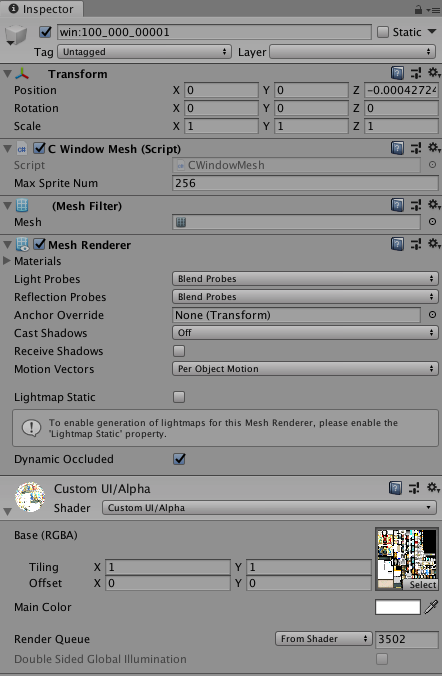The width and height of the screenshot is (442, 676).
Task: Click the Script object picker circle
Action: pos(432,165)
